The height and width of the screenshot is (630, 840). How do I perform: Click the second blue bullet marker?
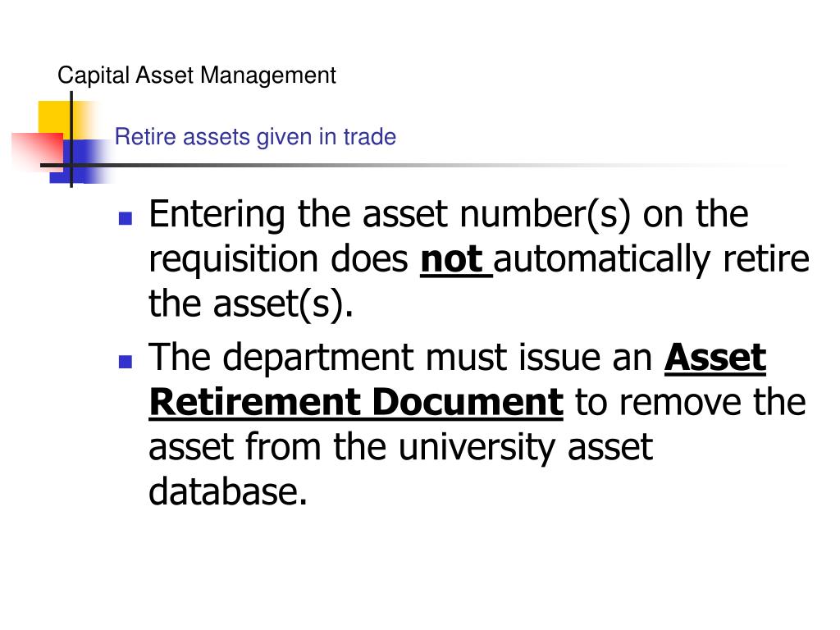tap(126, 362)
